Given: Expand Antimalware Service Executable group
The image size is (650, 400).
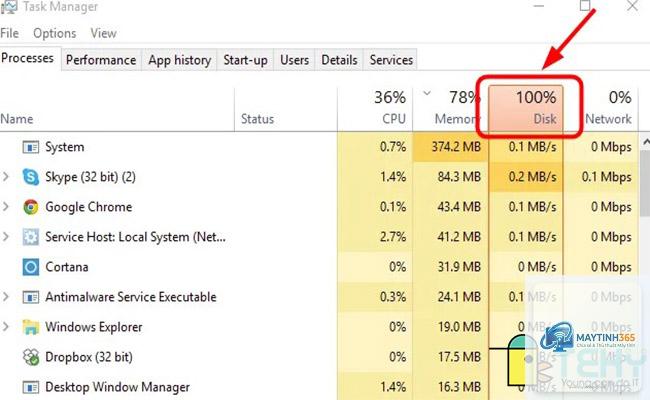Looking at the screenshot, I should click(6, 297).
